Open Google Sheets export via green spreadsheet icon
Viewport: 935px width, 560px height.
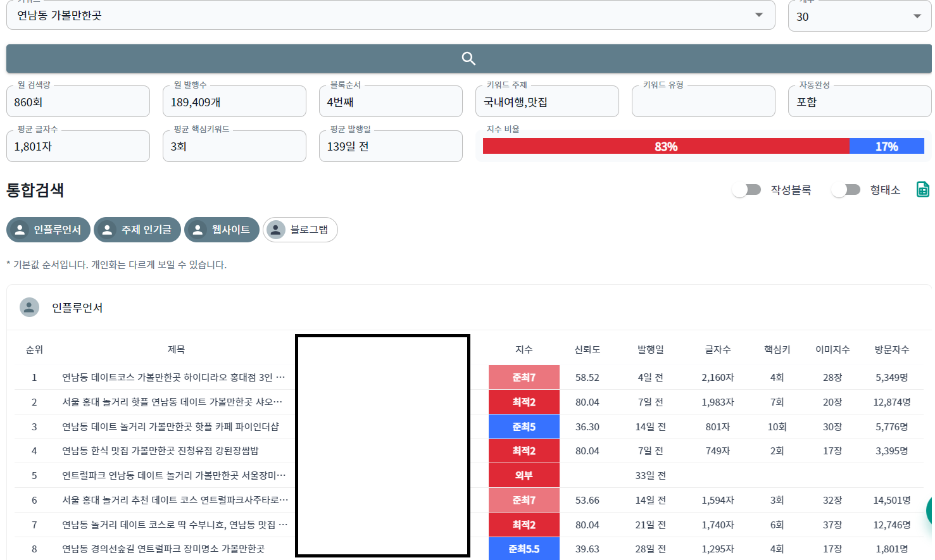point(924,189)
